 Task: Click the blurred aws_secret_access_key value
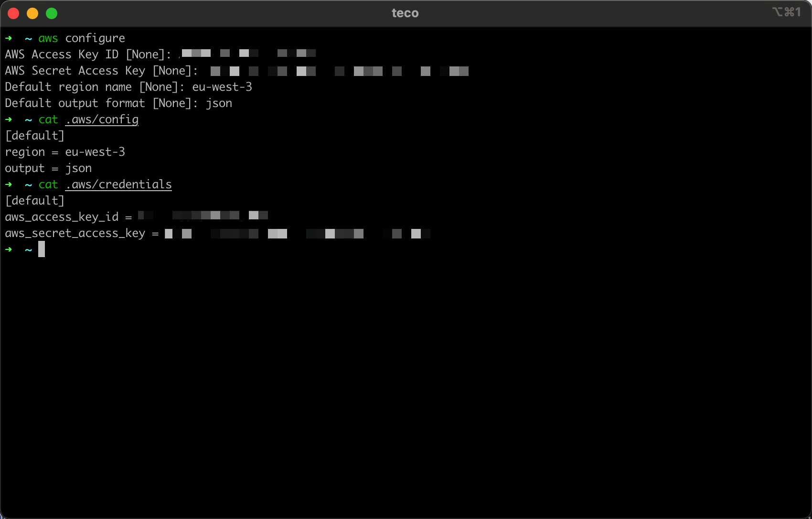(296, 233)
